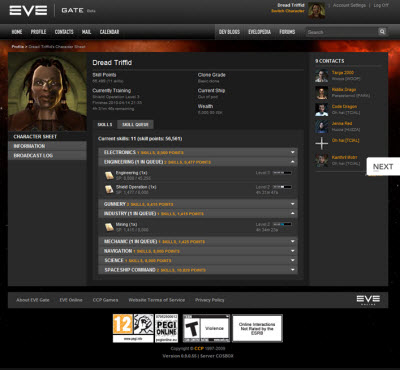The image size is (400, 370).
Task: Open the Targa 2000 contact name link
Action: pyautogui.click(x=343, y=73)
